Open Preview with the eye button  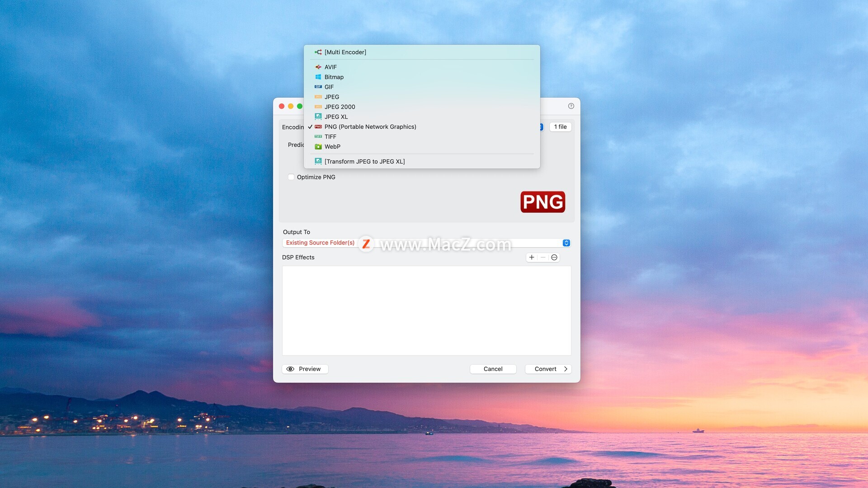point(305,369)
